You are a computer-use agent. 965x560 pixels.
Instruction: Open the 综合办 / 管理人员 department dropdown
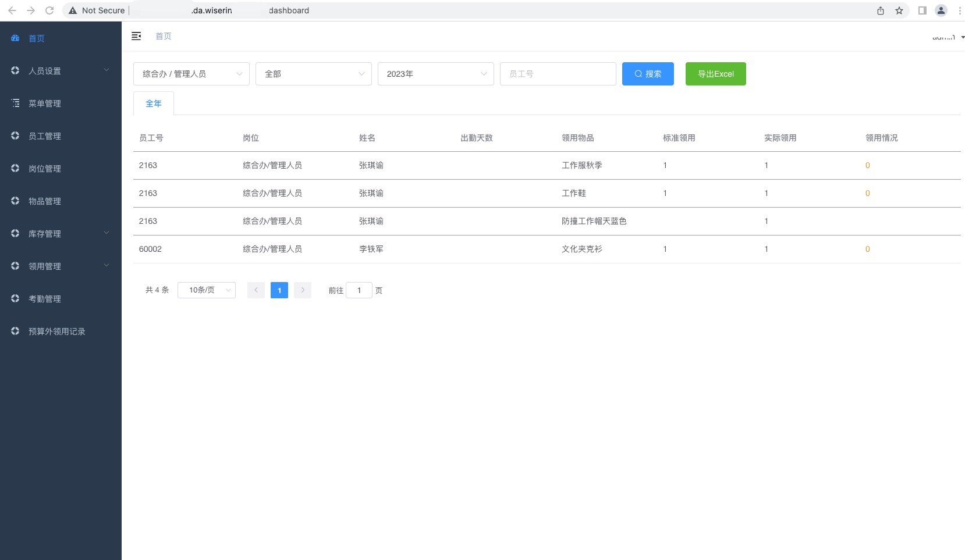pos(191,74)
